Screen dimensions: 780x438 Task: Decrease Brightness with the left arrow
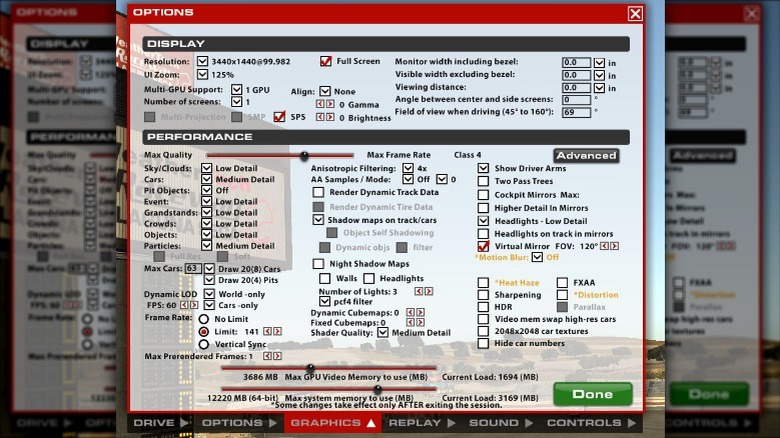(x=320, y=118)
